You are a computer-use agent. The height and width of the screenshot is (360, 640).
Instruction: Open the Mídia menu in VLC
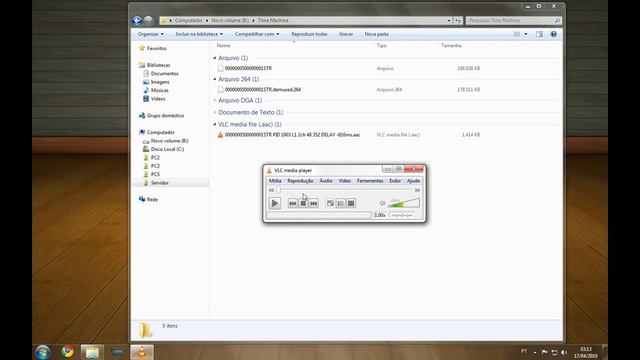point(275,181)
